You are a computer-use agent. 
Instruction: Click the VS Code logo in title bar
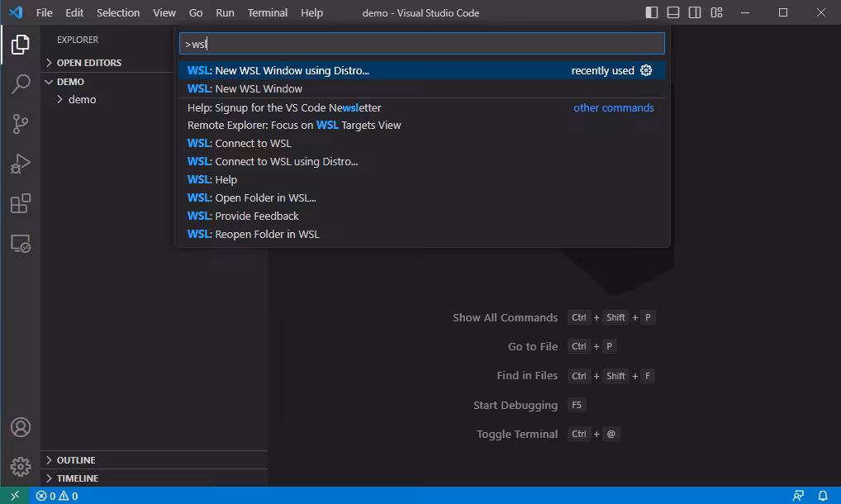[x=16, y=12]
